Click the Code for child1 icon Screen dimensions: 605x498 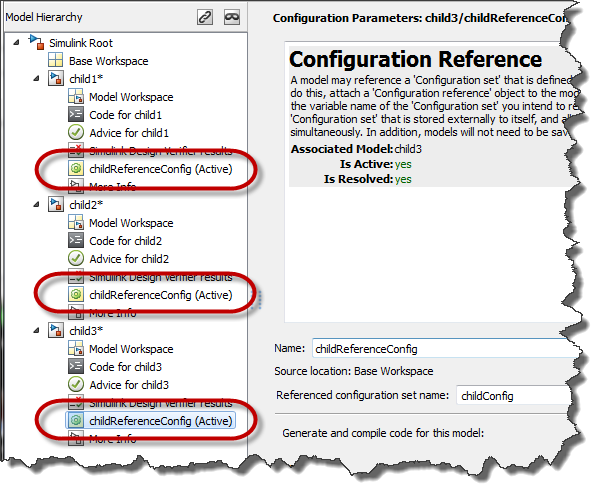[76, 115]
